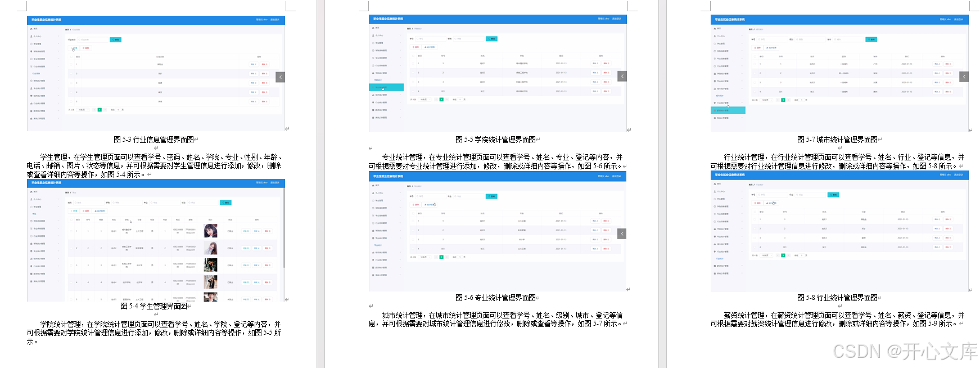
Task: Open page-size dropdown in Figure 5-3 pagination
Action: 83,110
